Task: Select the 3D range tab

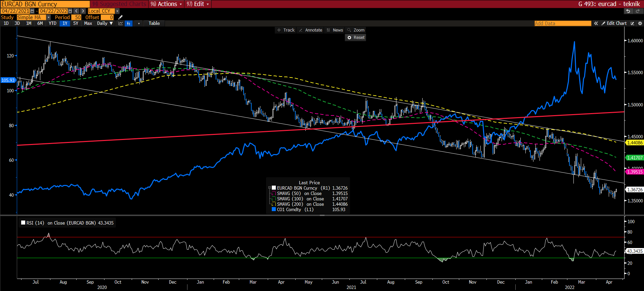Action: (x=17, y=23)
